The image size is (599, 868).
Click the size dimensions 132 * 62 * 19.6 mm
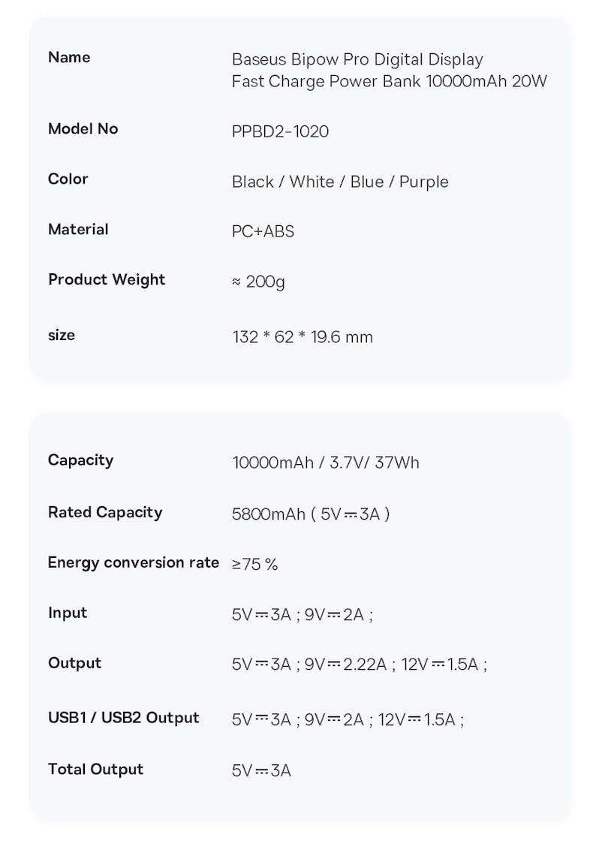(303, 336)
